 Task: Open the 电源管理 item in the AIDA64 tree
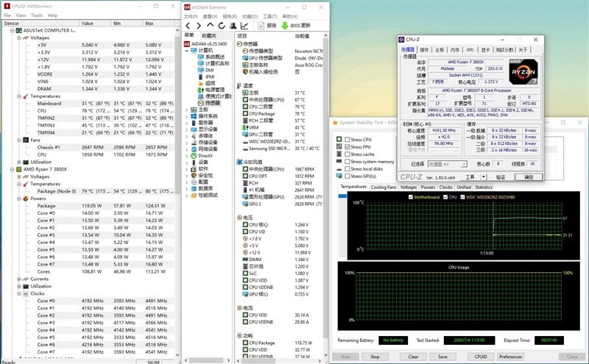pos(215,90)
